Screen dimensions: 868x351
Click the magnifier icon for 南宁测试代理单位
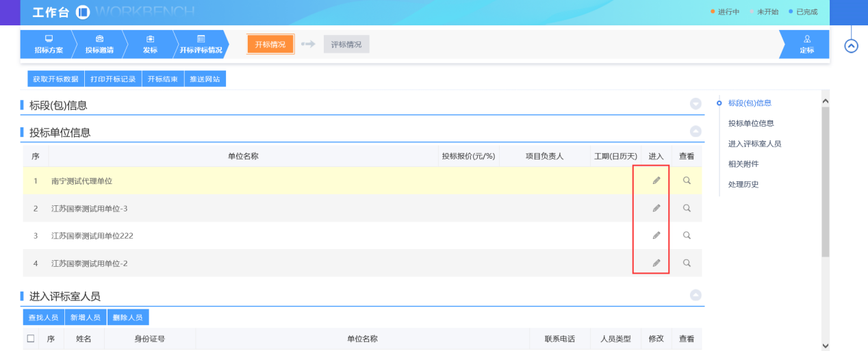click(x=687, y=181)
